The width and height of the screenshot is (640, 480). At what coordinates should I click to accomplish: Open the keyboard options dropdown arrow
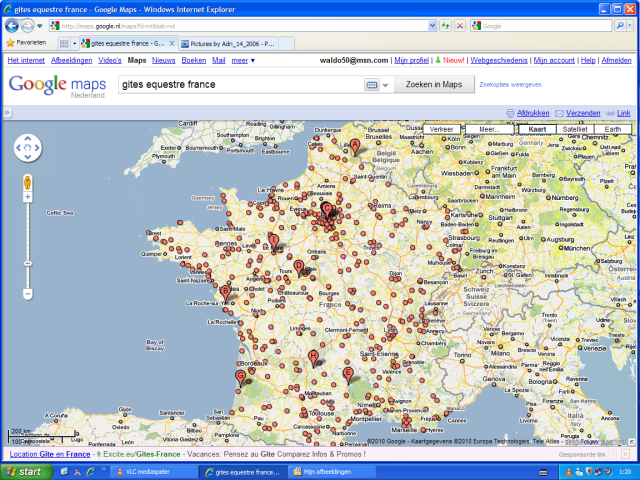click(x=385, y=85)
